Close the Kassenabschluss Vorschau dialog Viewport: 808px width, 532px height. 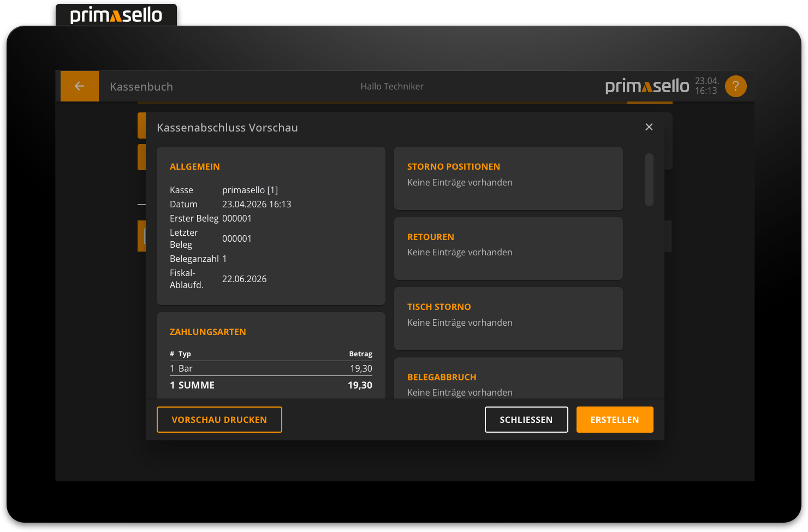click(x=649, y=127)
